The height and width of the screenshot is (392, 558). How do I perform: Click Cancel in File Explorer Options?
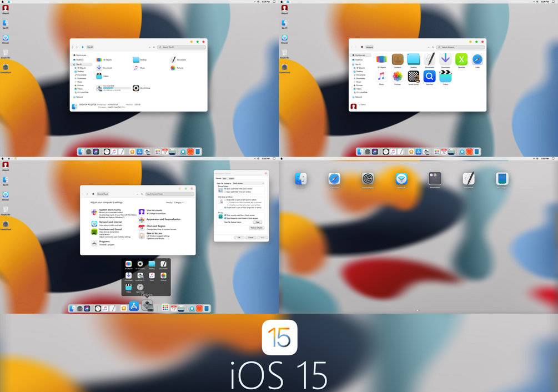[x=250, y=237]
